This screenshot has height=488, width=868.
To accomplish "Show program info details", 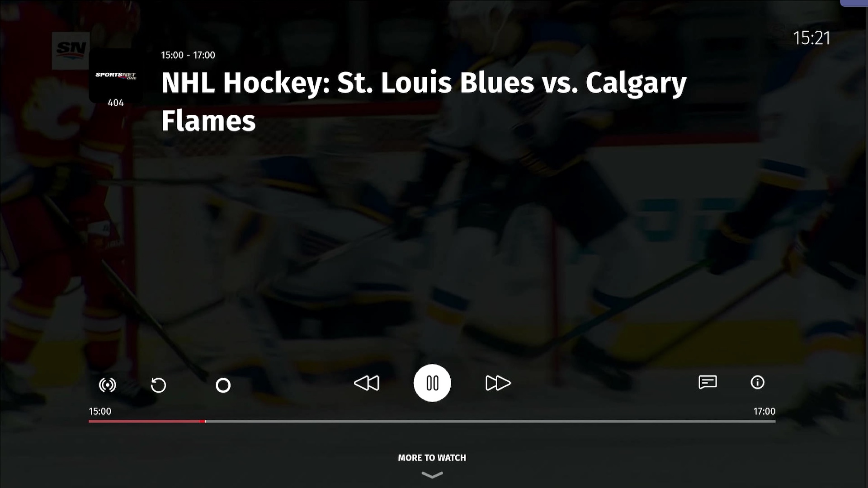I will [757, 382].
